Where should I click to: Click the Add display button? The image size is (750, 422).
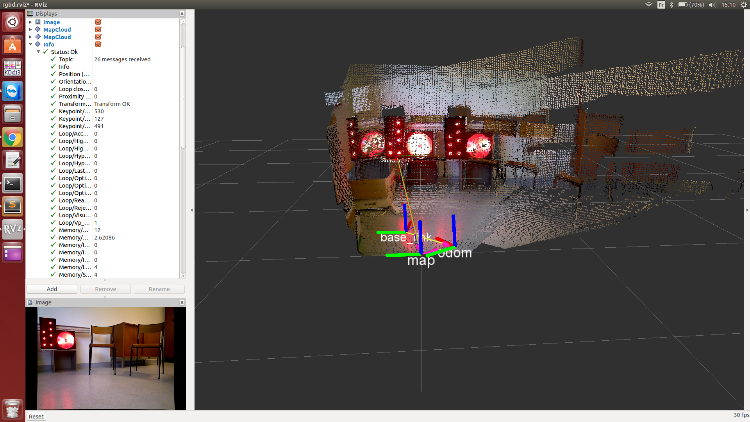[52, 288]
